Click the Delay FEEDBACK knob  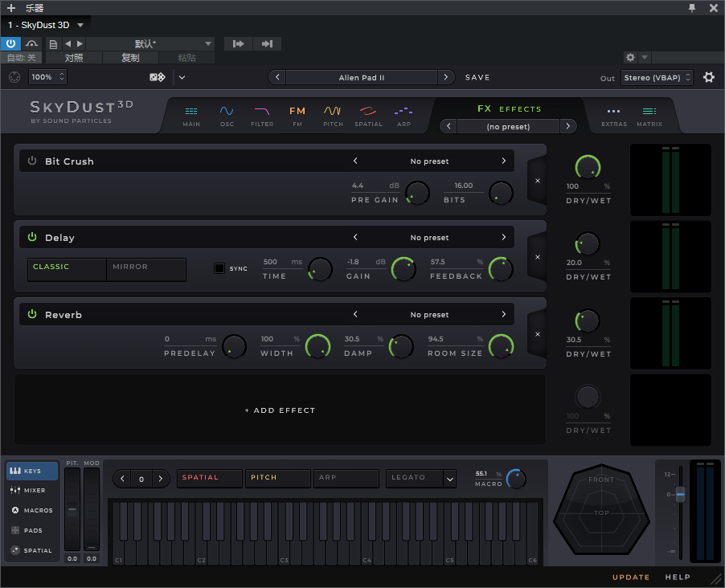[x=501, y=269]
